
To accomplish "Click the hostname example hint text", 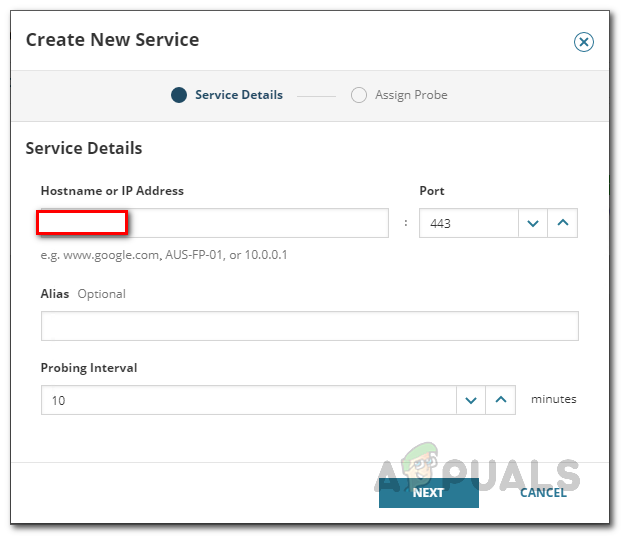I will [x=164, y=255].
